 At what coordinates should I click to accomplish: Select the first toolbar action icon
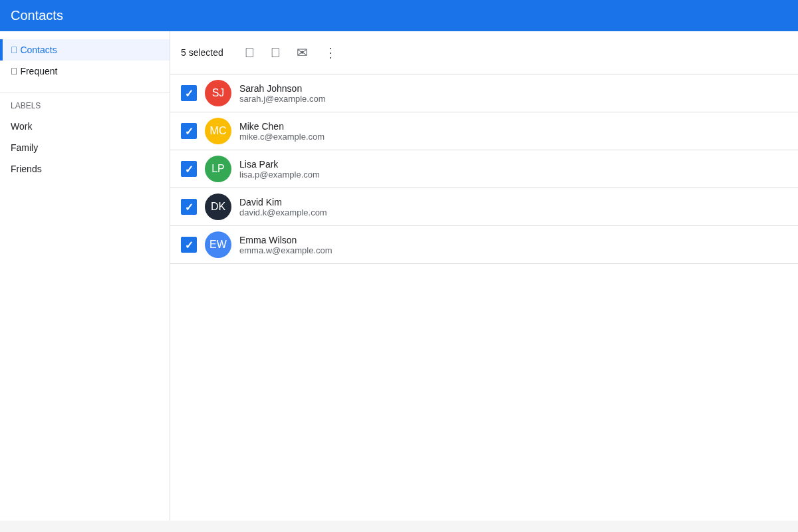pos(249,52)
